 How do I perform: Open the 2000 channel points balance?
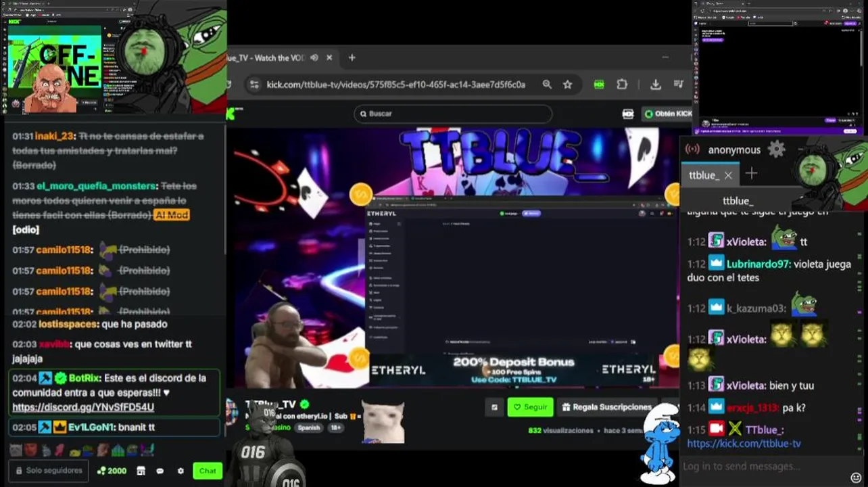(x=112, y=471)
